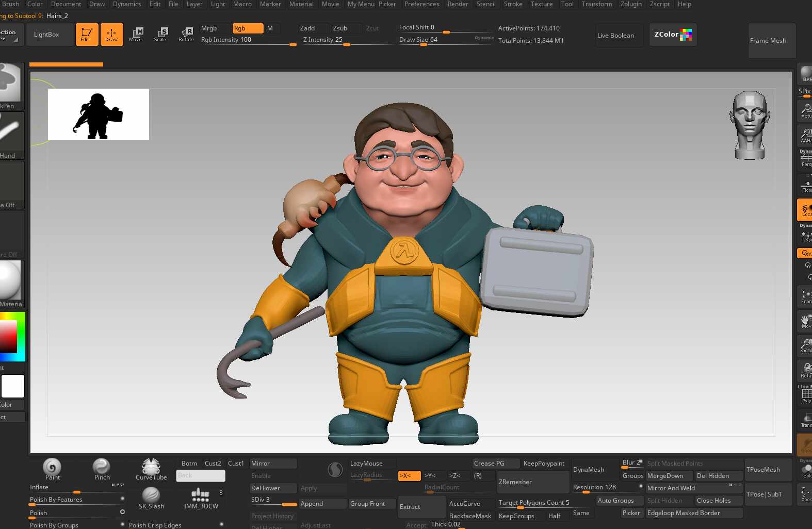The height and width of the screenshot is (529, 812).
Task: Choose the CurveTube brush
Action: coord(151,469)
